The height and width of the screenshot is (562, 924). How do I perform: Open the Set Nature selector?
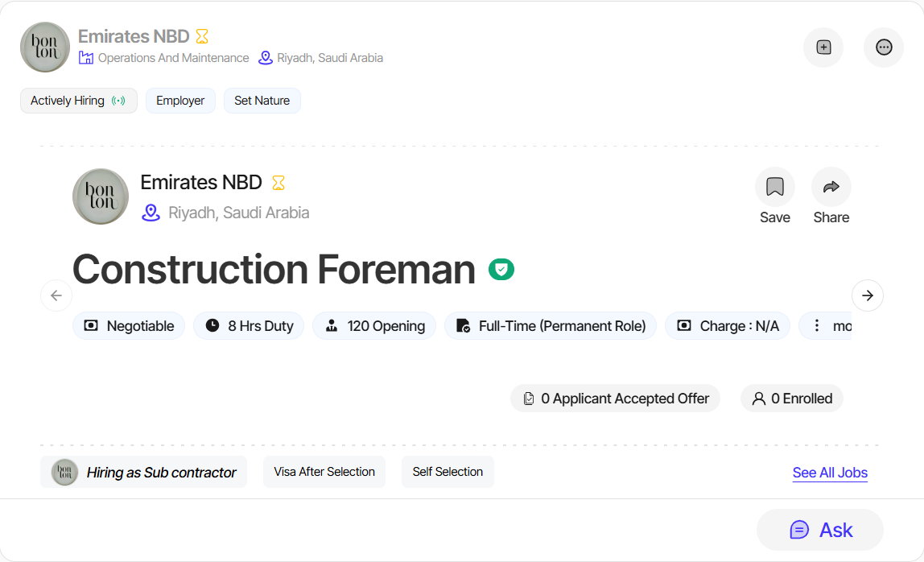[x=262, y=101]
